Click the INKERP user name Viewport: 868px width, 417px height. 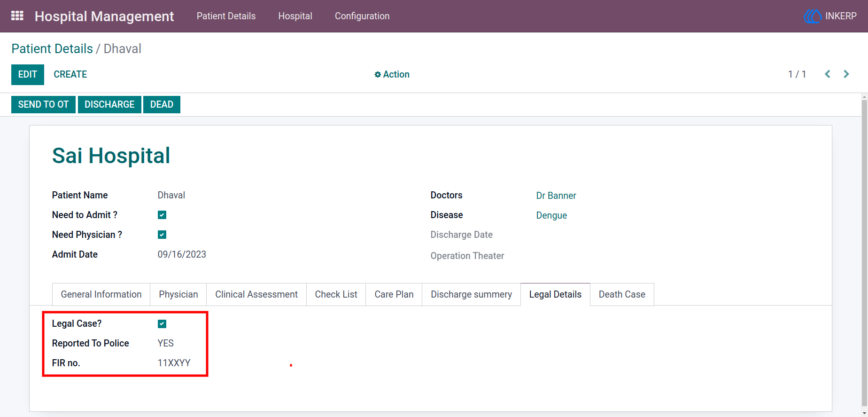[x=841, y=16]
